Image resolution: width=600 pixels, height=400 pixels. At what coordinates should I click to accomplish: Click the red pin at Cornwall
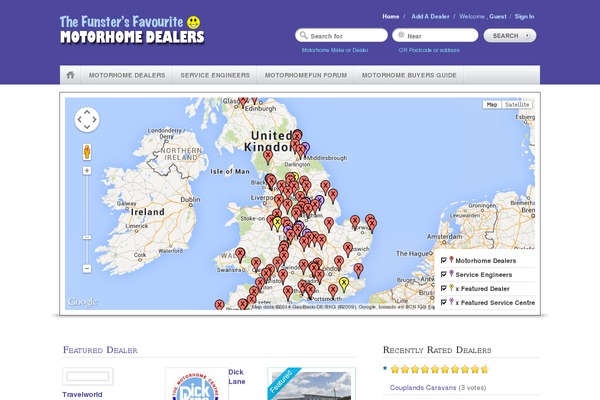219,305
